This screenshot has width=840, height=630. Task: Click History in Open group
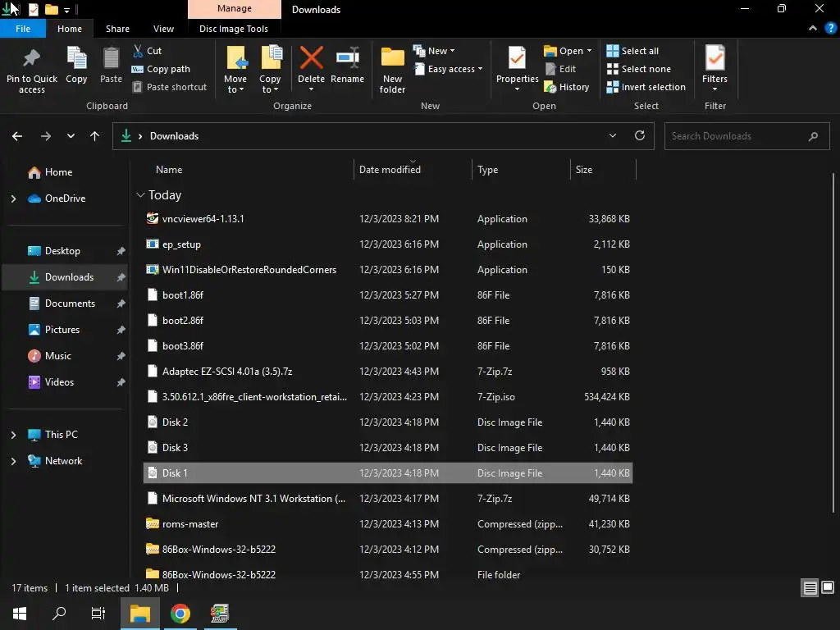(567, 87)
